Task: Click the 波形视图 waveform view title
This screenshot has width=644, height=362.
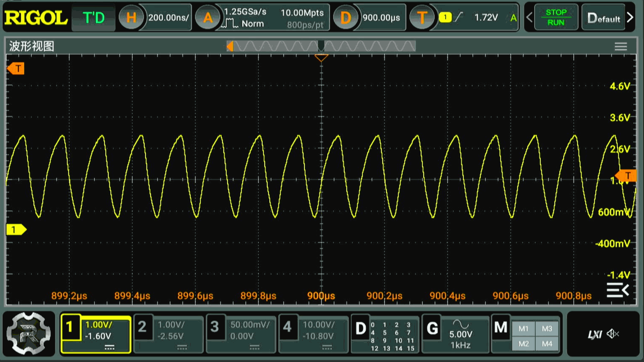Action: [x=32, y=46]
